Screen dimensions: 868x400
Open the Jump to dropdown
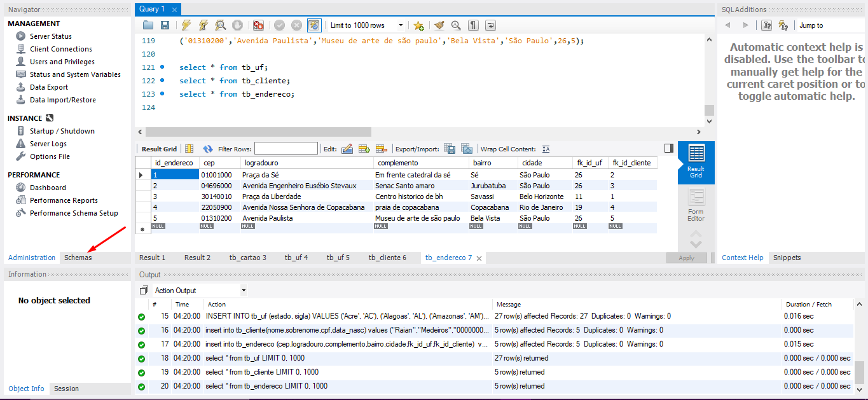click(830, 25)
